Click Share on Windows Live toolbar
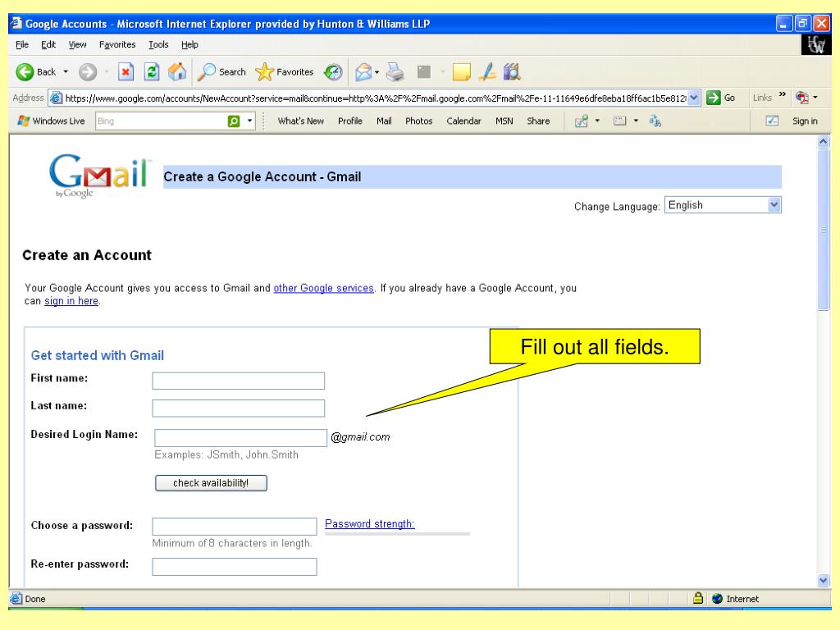Viewport: 840px width, 630px height. (538, 121)
